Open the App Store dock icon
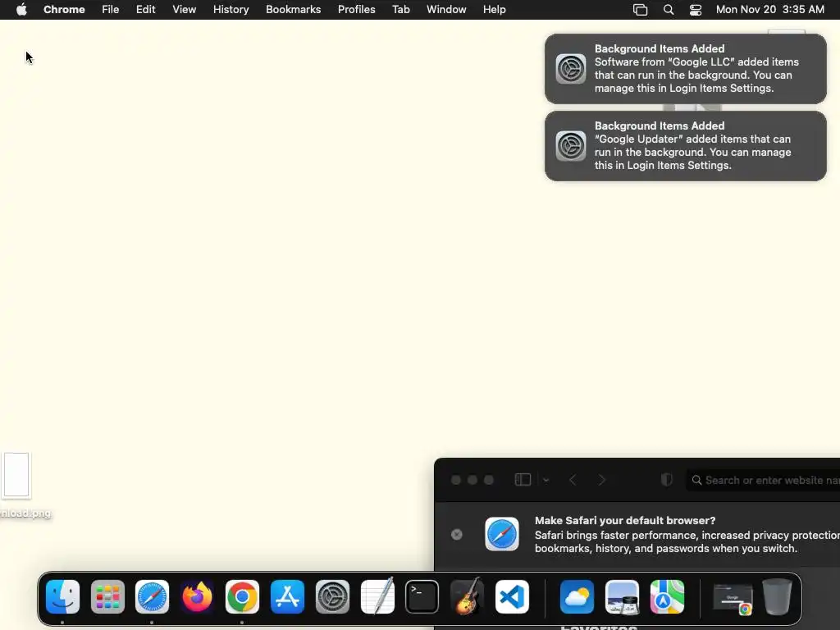 tap(288, 597)
